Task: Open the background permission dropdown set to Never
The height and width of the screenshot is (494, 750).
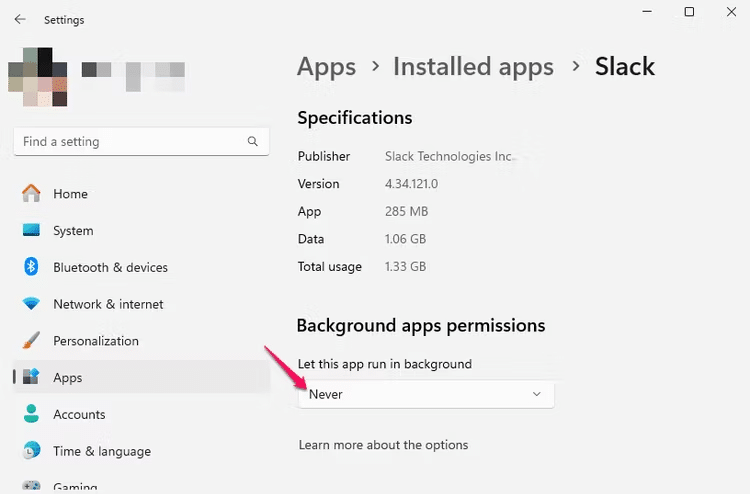Action: (x=425, y=394)
